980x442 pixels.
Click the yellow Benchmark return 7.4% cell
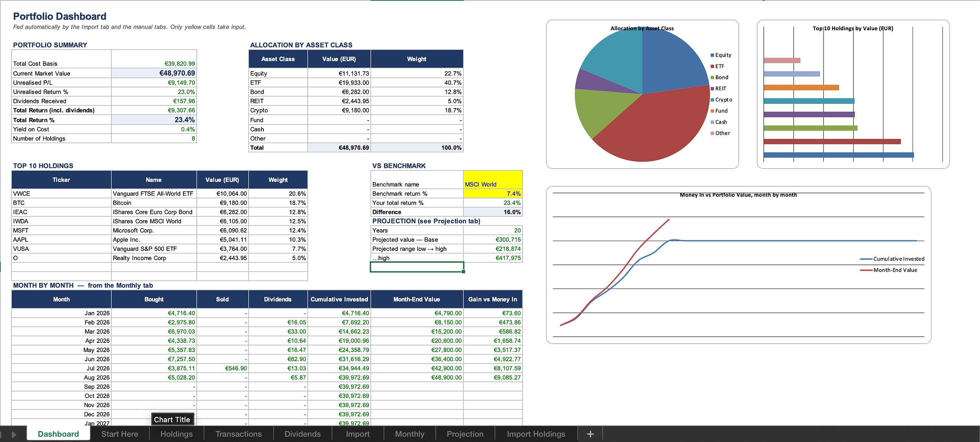(493, 194)
